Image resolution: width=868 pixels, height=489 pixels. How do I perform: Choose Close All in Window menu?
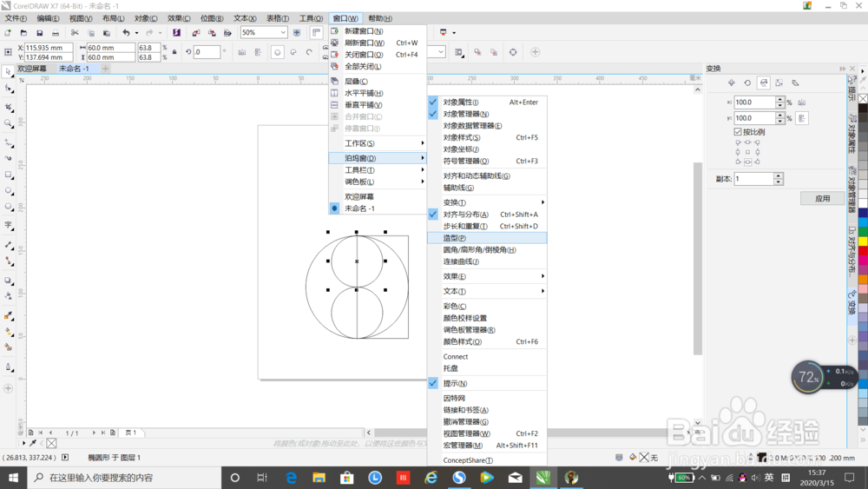pos(378,67)
